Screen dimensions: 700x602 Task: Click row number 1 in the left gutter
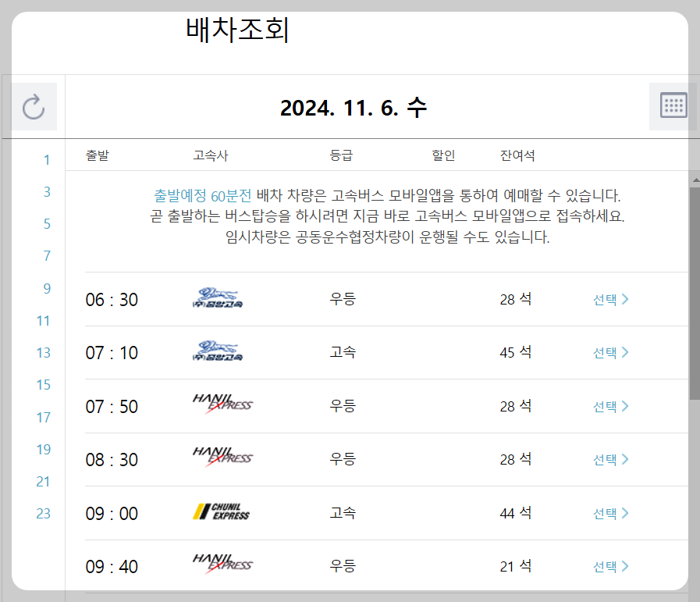46,159
